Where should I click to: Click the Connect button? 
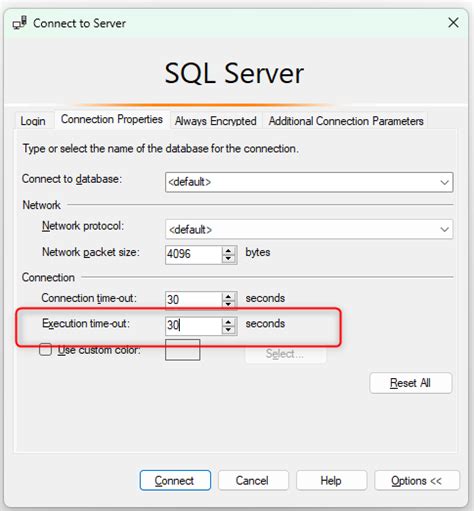coord(175,480)
